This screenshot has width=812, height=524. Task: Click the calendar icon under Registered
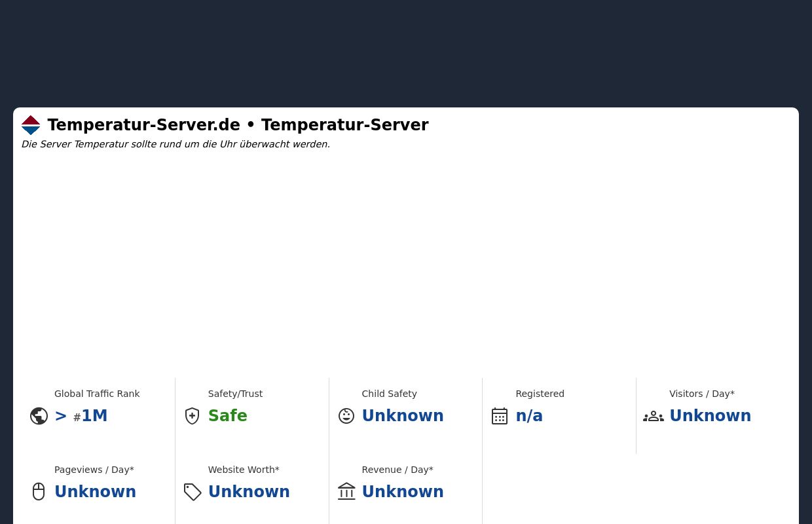(x=500, y=416)
